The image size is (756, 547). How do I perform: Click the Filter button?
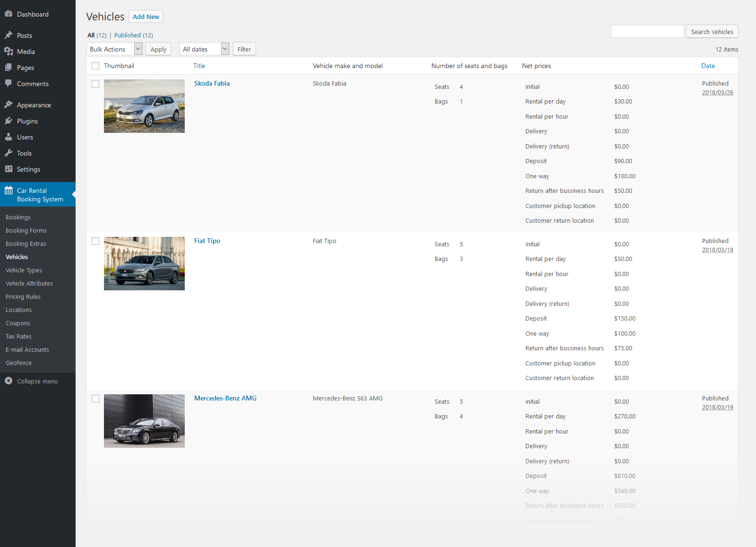tap(244, 49)
